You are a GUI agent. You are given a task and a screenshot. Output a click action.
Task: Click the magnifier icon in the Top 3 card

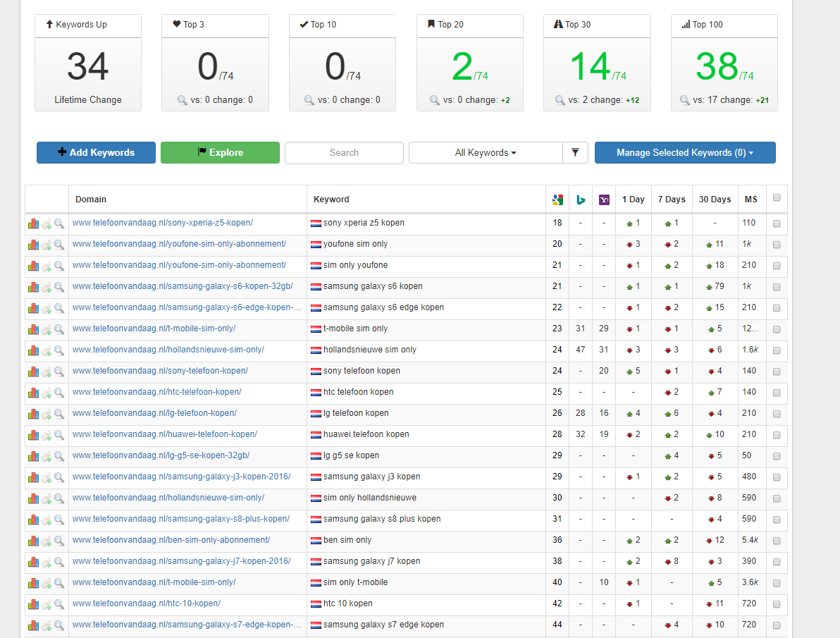(182, 99)
